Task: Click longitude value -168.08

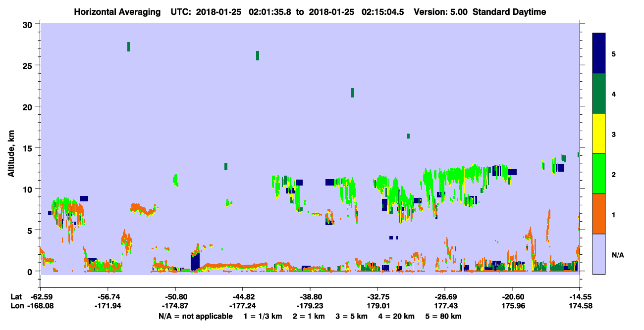Action: pos(41,306)
